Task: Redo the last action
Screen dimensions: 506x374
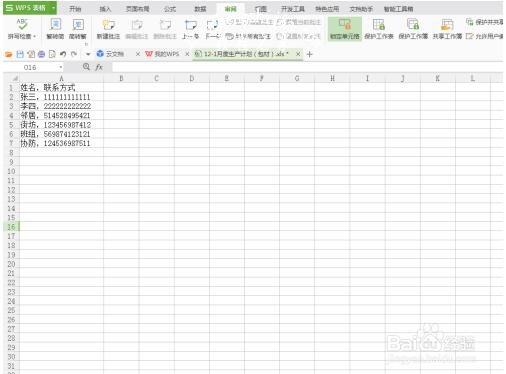Action: click(74, 54)
